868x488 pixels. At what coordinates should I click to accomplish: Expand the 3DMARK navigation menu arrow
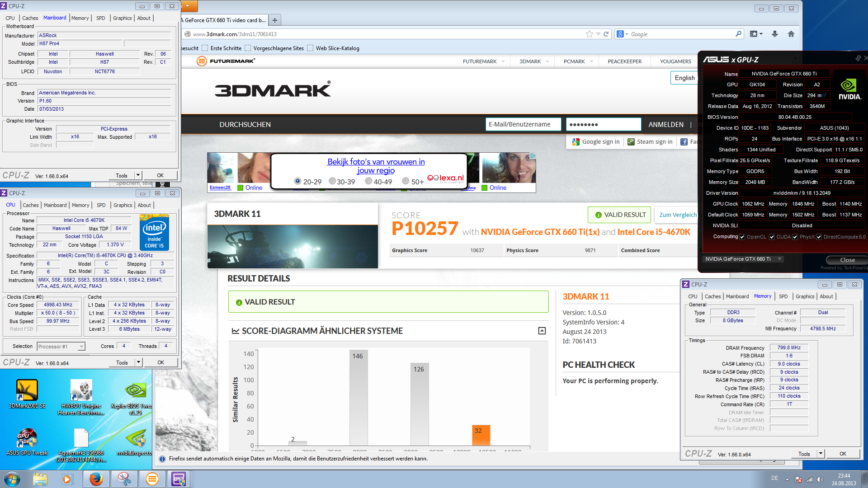tap(547, 61)
